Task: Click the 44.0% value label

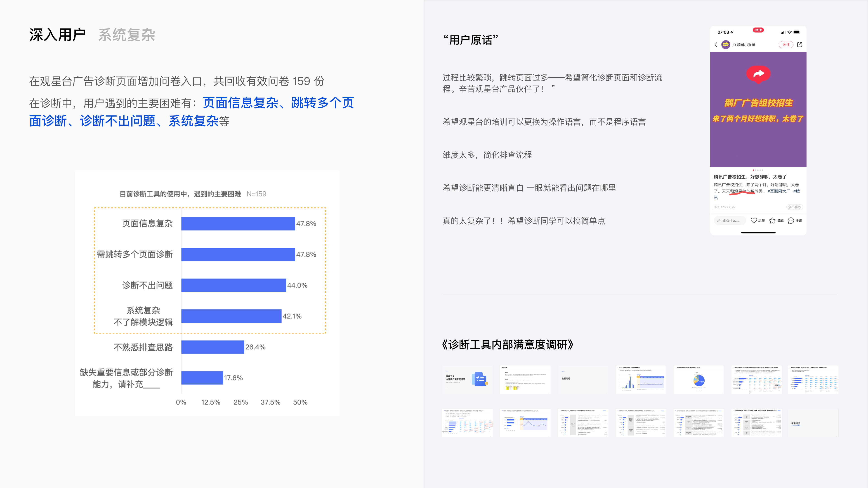Action: tap(297, 285)
